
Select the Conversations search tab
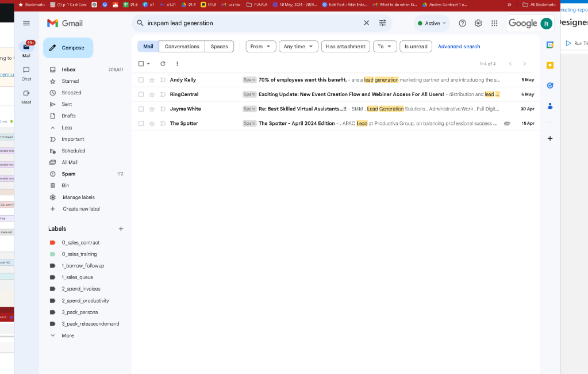pos(182,47)
